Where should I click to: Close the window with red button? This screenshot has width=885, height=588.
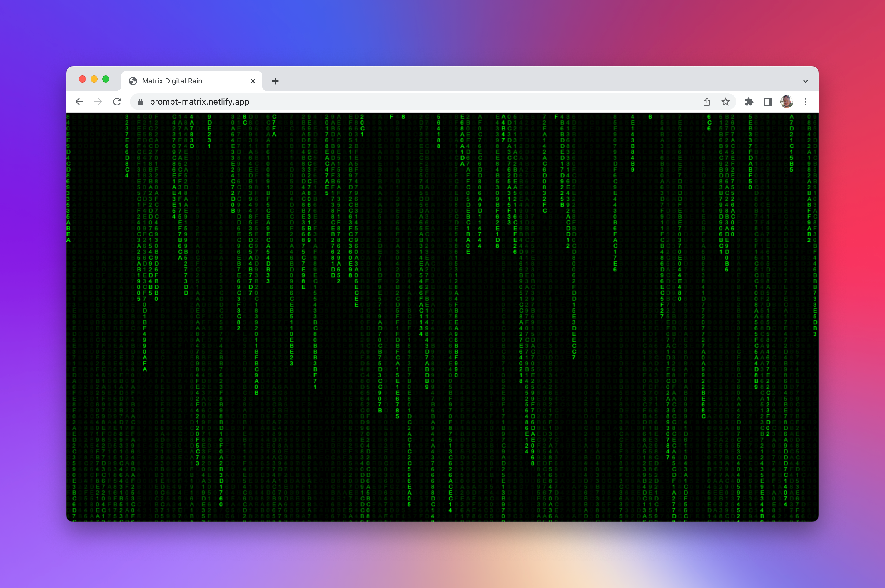pyautogui.click(x=82, y=79)
